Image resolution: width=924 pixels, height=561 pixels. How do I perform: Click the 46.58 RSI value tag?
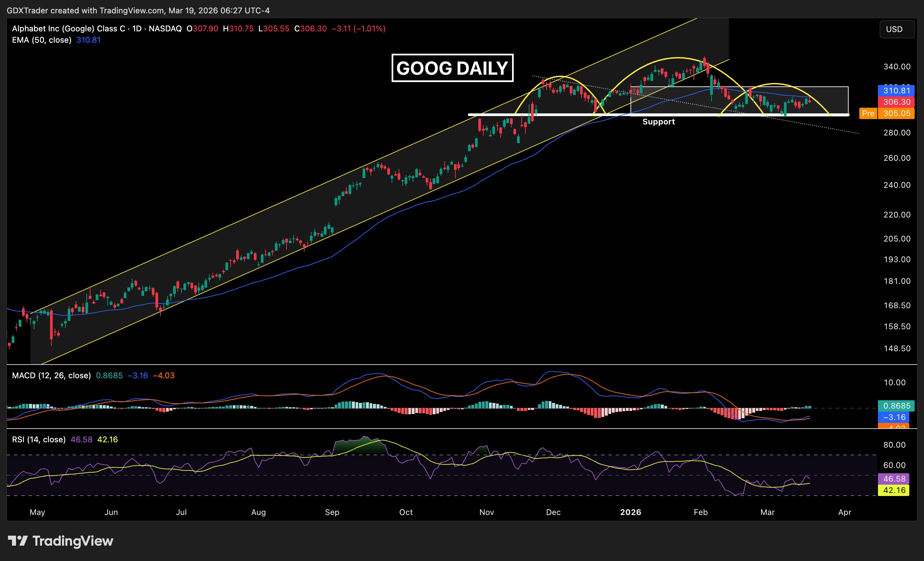pos(894,479)
